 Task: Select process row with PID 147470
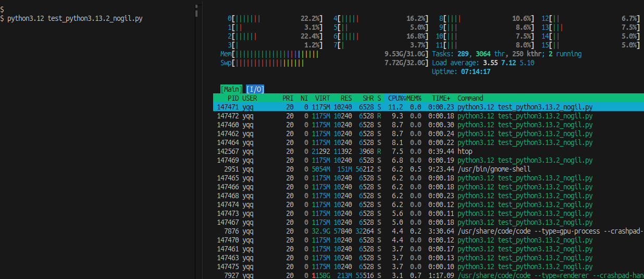428,240
